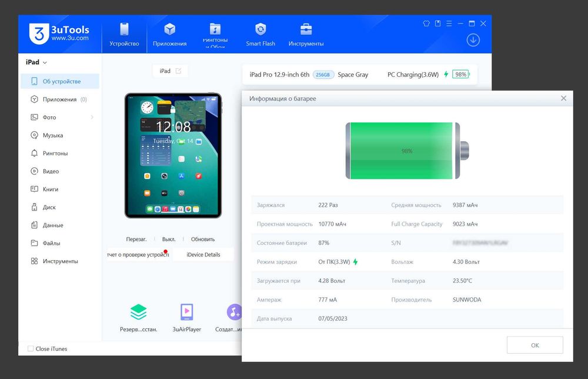Click the bookmark icon in title bar

click(x=437, y=24)
